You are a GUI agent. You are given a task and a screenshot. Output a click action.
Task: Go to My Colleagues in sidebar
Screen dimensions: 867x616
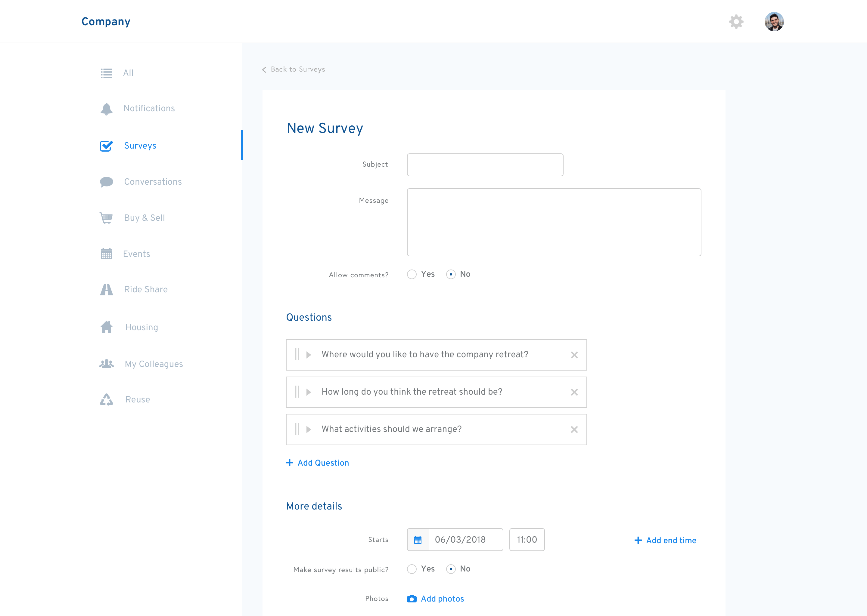[x=153, y=364]
